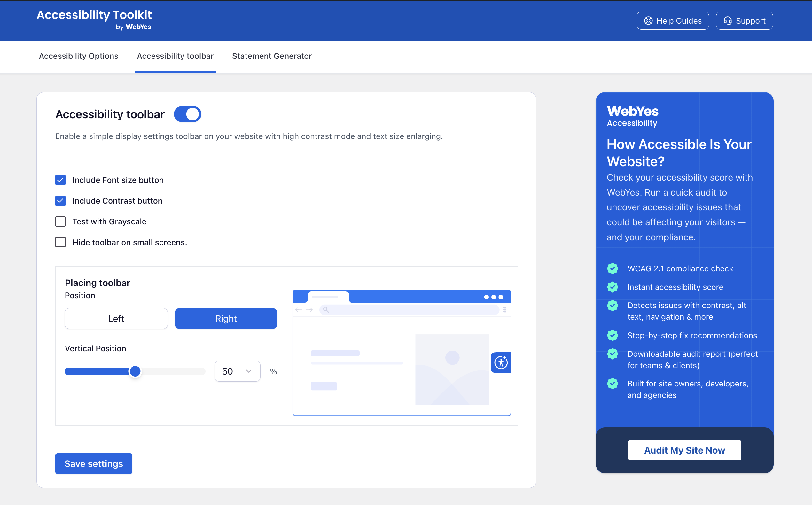
Task: Click the Help Guides question mark icon
Action: 648,20
